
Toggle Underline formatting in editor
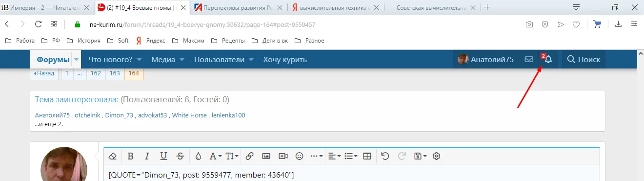click(x=163, y=156)
